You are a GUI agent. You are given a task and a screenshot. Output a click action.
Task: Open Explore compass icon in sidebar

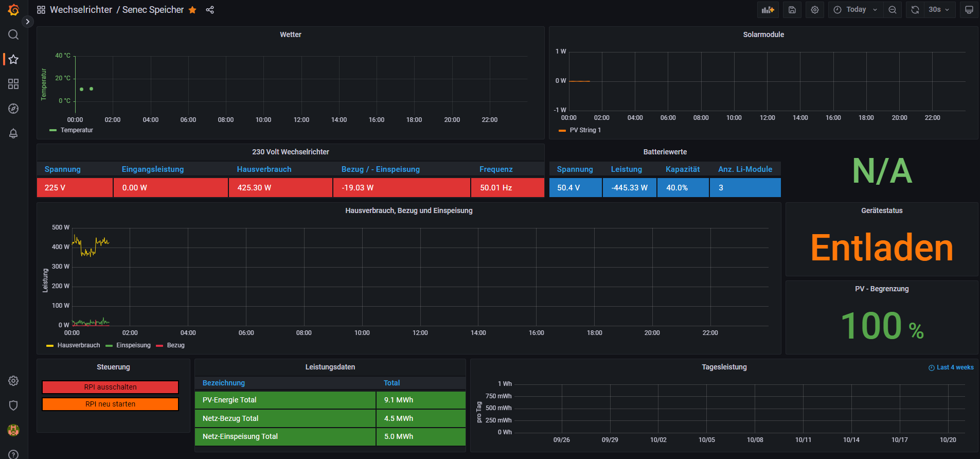[x=13, y=109]
